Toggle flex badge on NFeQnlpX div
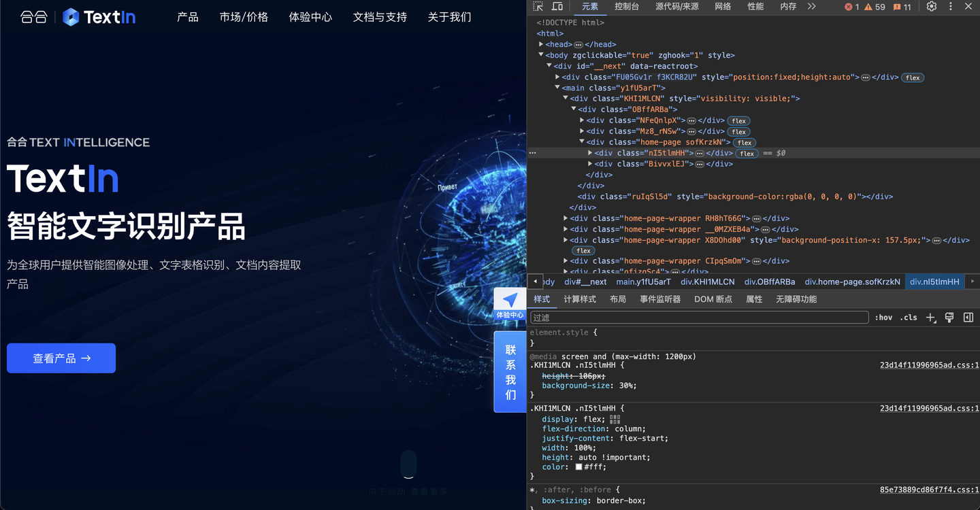980x510 pixels. tap(739, 121)
